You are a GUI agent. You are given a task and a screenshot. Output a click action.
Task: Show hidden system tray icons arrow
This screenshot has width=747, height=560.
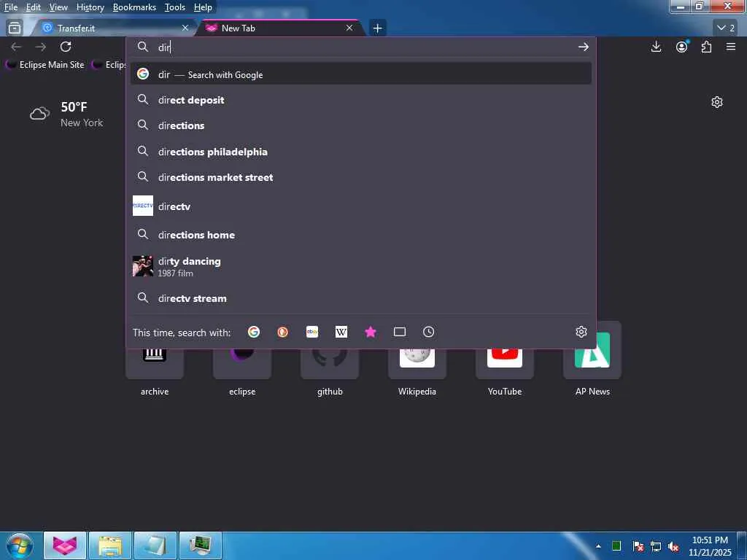pyautogui.click(x=598, y=545)
